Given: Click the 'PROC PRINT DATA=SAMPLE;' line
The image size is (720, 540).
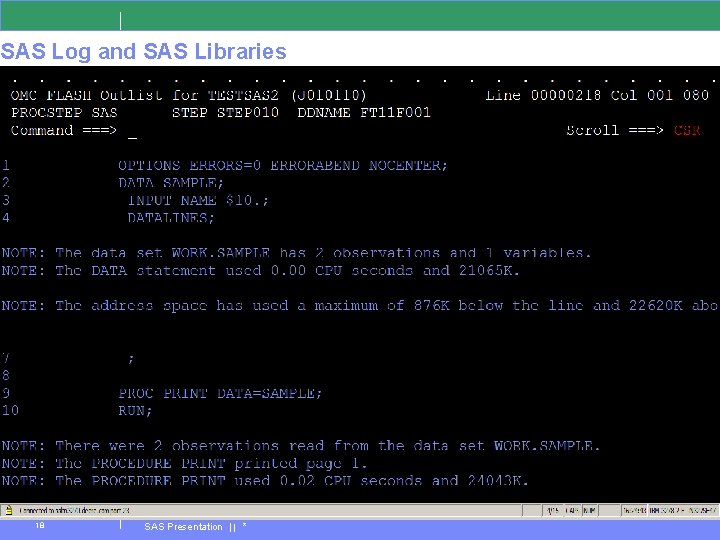Looking at the screenshot, I should click(x=220, y=394).
